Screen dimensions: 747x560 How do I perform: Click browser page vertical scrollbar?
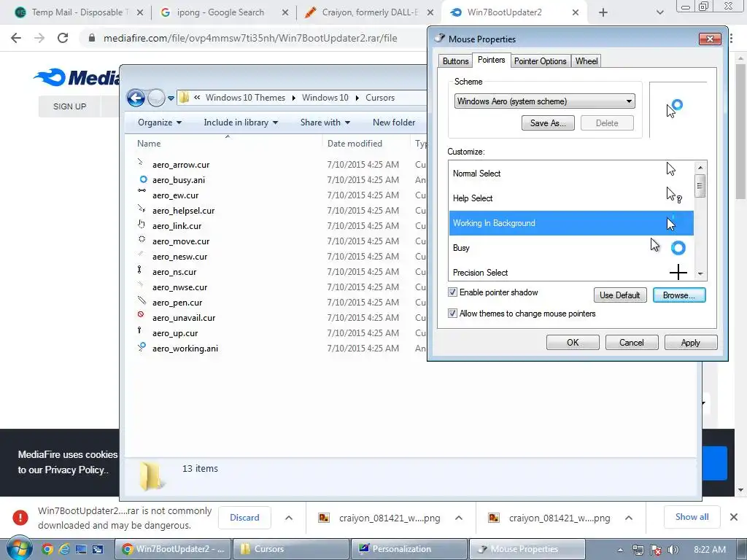(741, 133)
